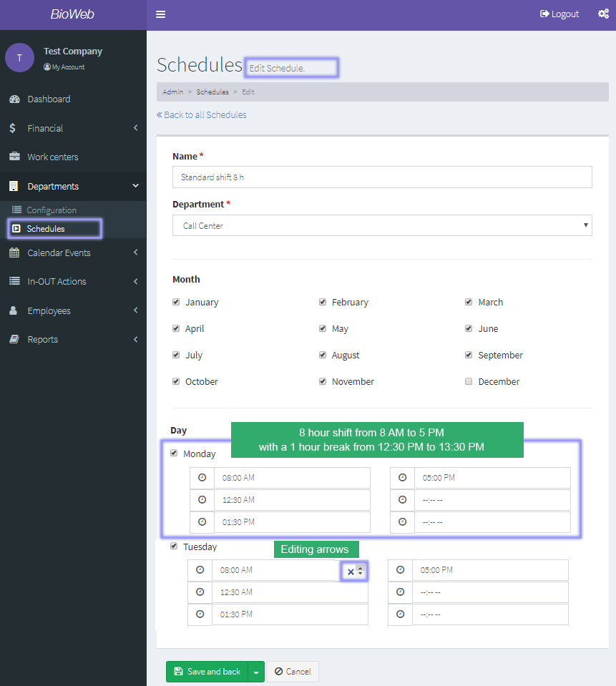Viewport: 616px width, 686px height.
Task: Click clock icon beside Monday 12:30 PM
Action: tap(202, 500)
